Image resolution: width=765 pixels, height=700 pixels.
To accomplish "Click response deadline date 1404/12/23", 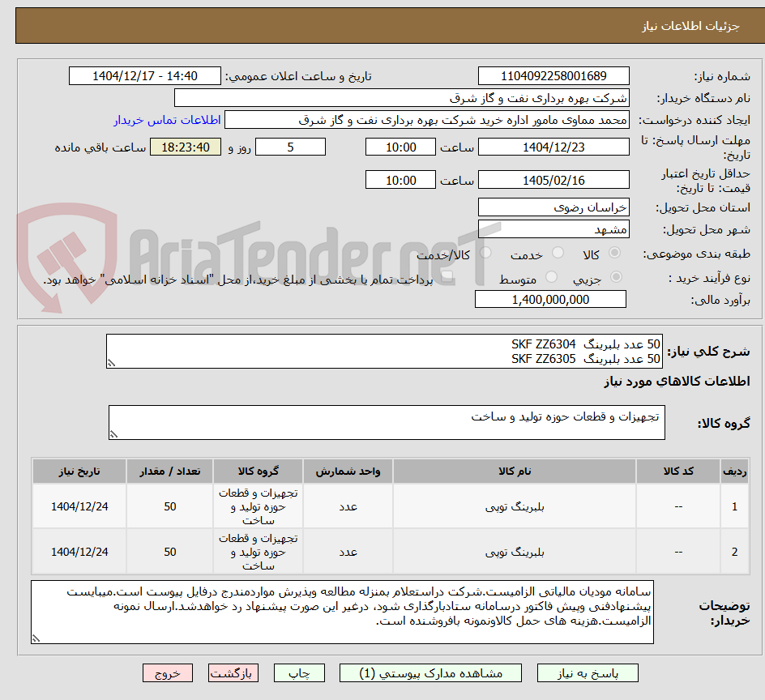I will pyautogui.click(x=553, y=147).
